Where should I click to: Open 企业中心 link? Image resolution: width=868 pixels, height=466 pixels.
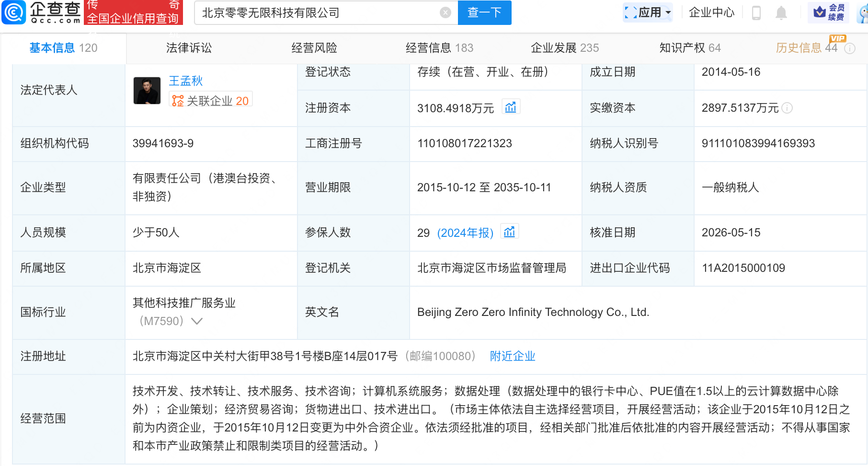click(711, 12)
